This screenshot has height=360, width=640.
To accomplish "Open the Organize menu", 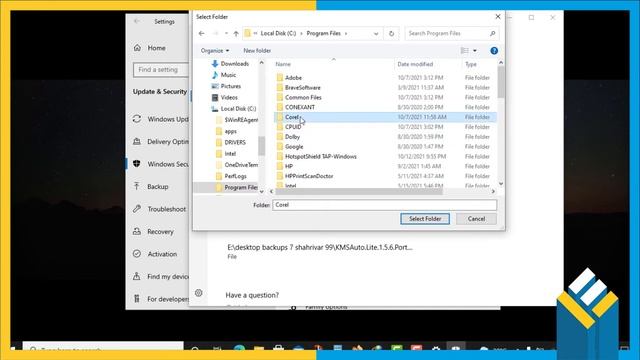I will click(215, 51).
